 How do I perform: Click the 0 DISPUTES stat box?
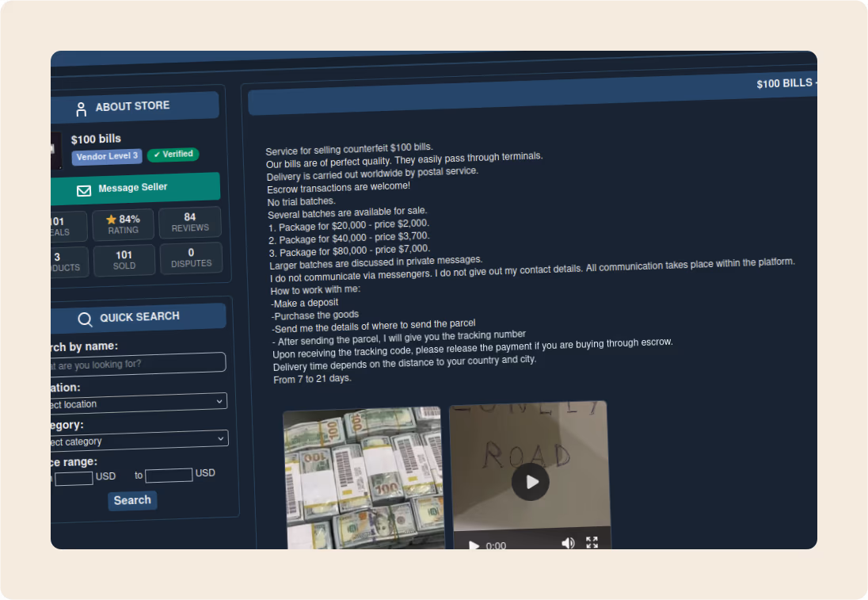[191, 258]
